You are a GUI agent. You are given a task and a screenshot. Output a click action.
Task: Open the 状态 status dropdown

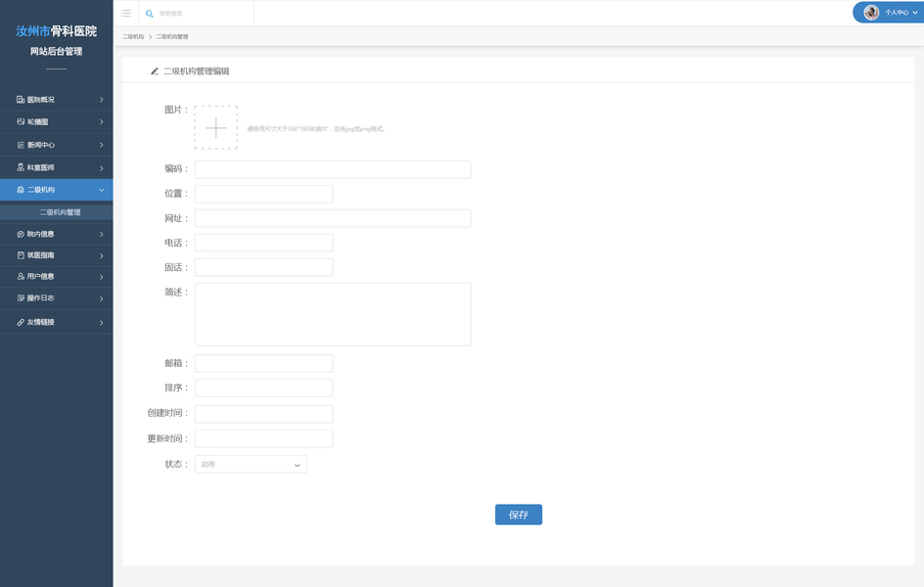tap(251, 465)
